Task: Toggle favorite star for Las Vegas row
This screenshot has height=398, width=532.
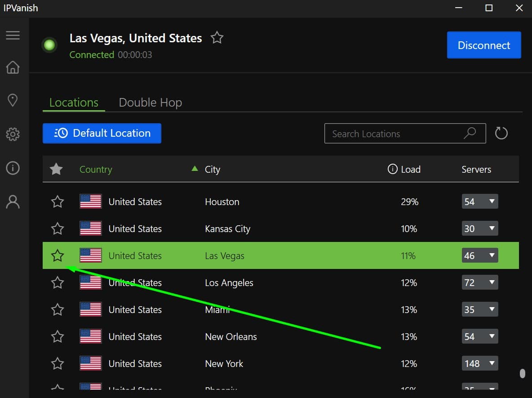Action: 58,255
